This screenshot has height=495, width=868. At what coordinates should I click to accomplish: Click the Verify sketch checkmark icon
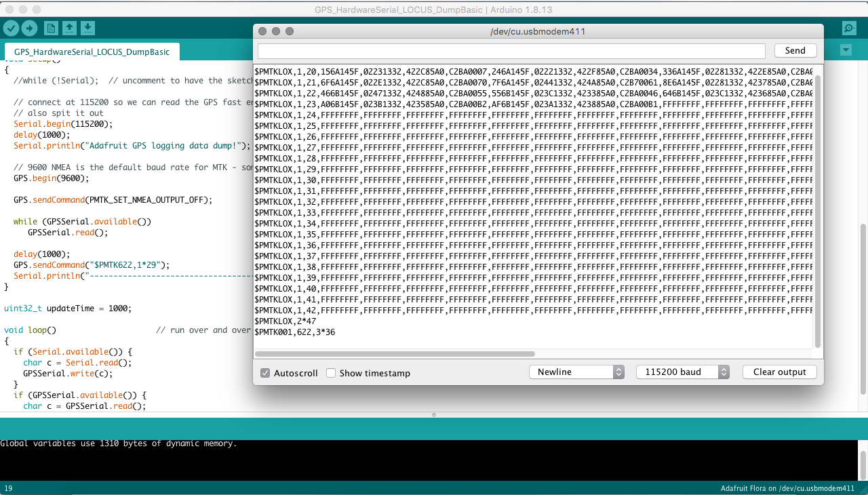point(10,28)
